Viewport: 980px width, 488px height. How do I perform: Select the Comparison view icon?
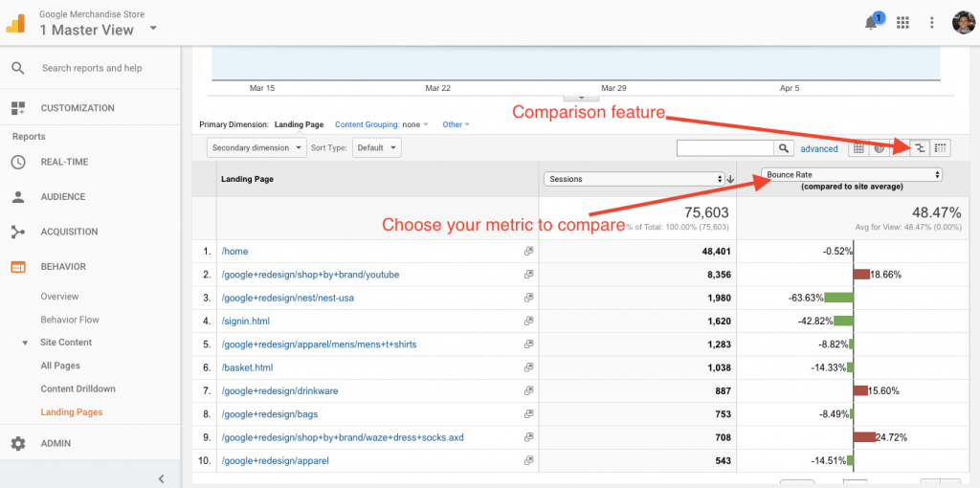(920, 148)
